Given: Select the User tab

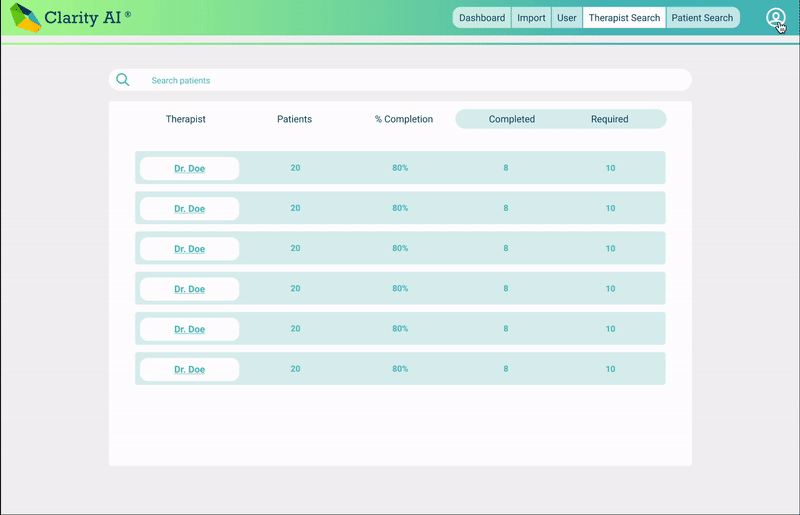Looking at the screenshot, I should coord(567,18).
